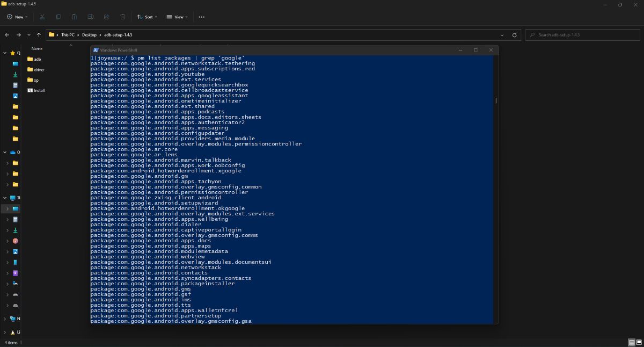The width and height of the screenshot is (644, 347).
Task: Click This PC in the breadcrumb path
Action: coord(68,35)
